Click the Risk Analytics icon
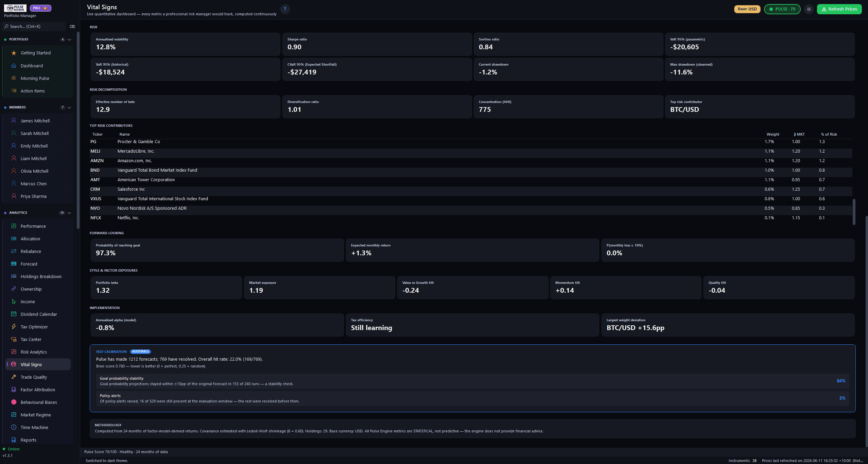This screenshot has height=464, width=868. pos(14,352)
